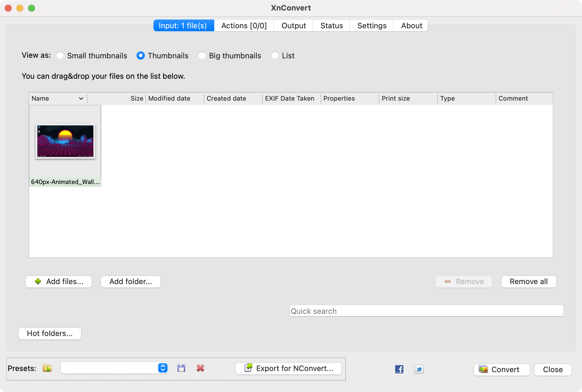
Task: Switch to List view radio button
Action: tap(275, 55)
